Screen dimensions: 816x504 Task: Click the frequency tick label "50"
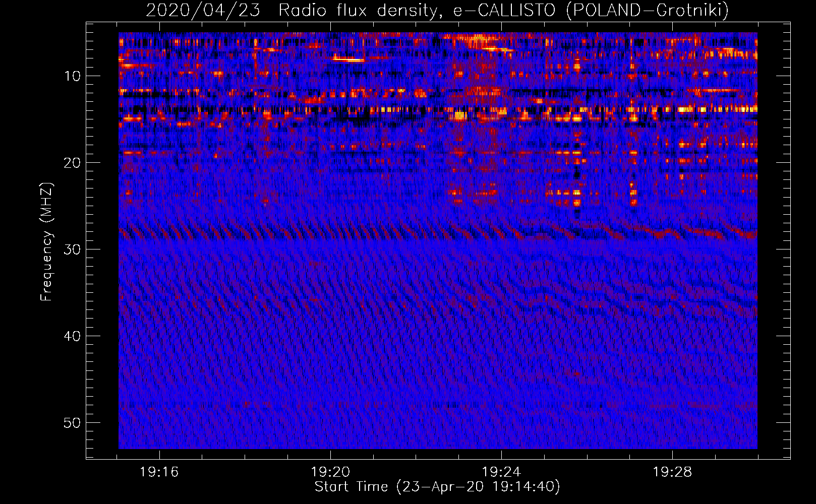(73, 423)
